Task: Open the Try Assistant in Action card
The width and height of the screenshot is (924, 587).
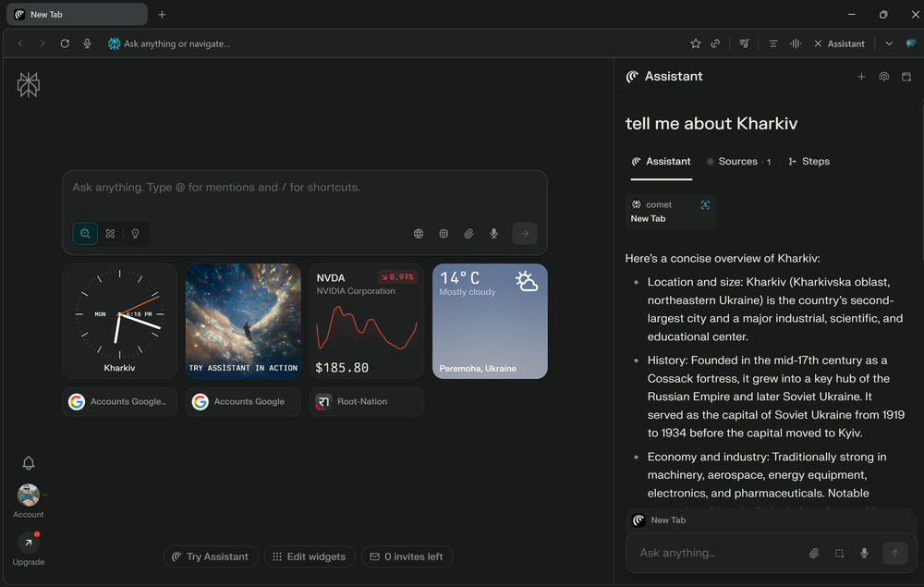Action: point(243,321)
